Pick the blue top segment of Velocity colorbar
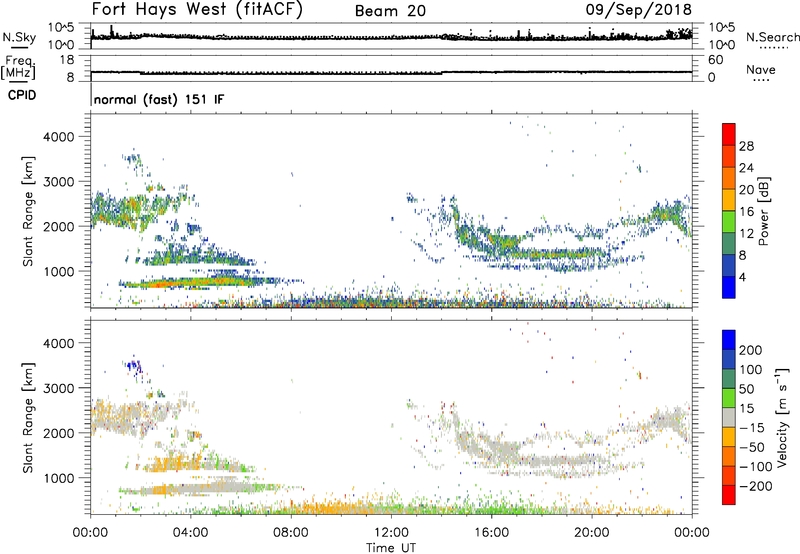 (x=729, y=340)
